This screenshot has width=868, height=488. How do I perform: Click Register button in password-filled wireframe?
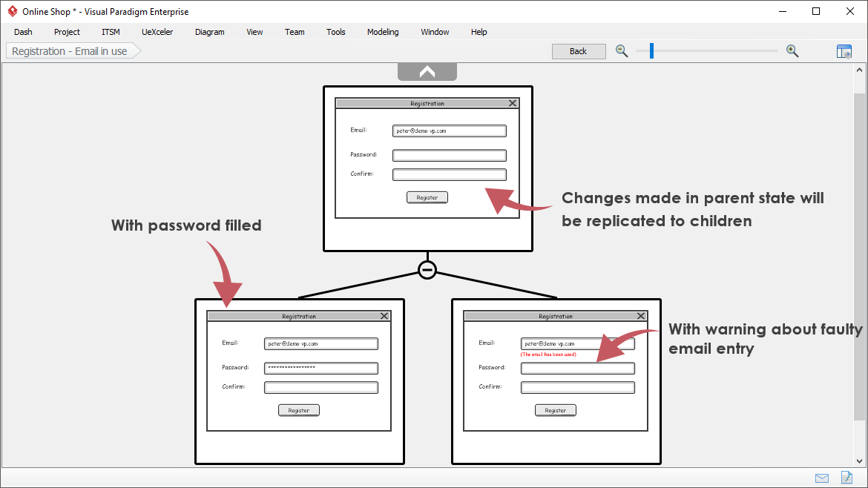(x=299, y=411)
